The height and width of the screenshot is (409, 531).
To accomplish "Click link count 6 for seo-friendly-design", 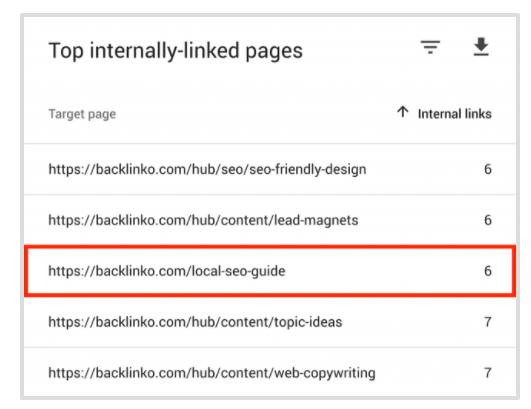I will [488, 169].
